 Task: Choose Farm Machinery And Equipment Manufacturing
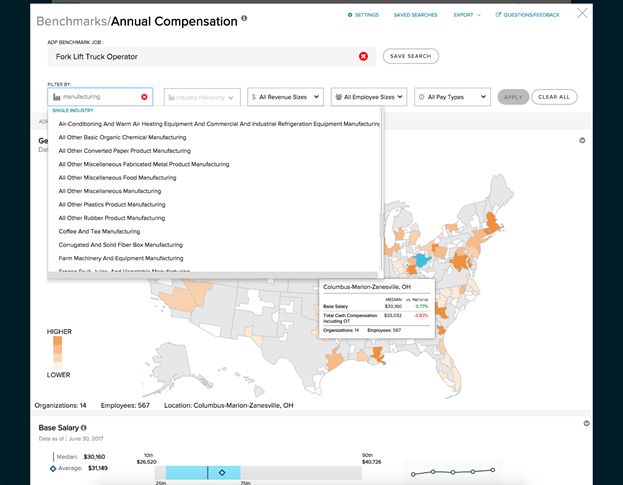pyautogui.click(x=120, y=258)
